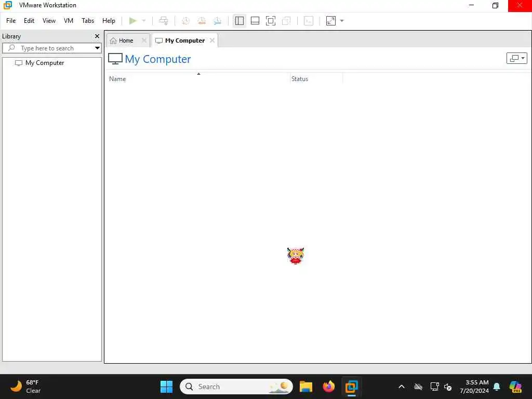Open the weather widget showing 68°F

coord(25,387)
